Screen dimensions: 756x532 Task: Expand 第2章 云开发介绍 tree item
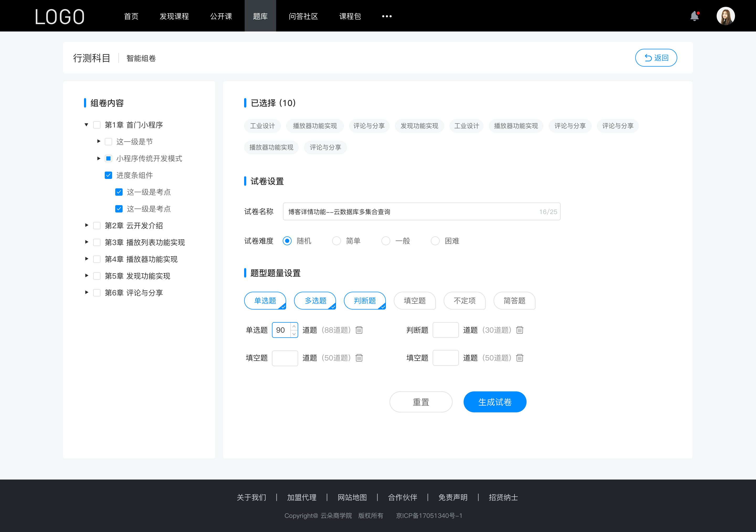(85, 226)
